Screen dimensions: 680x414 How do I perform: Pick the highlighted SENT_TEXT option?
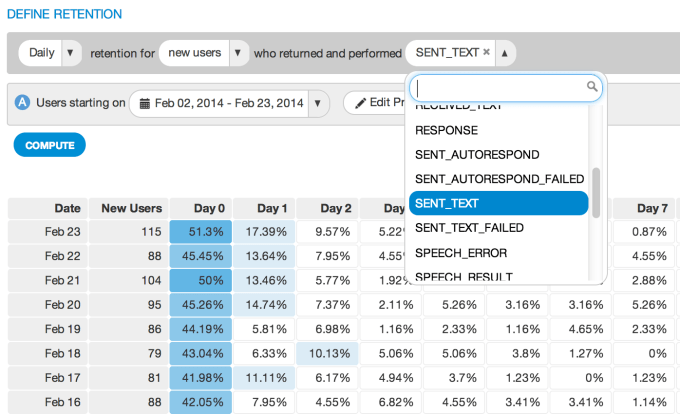(448, 203)
